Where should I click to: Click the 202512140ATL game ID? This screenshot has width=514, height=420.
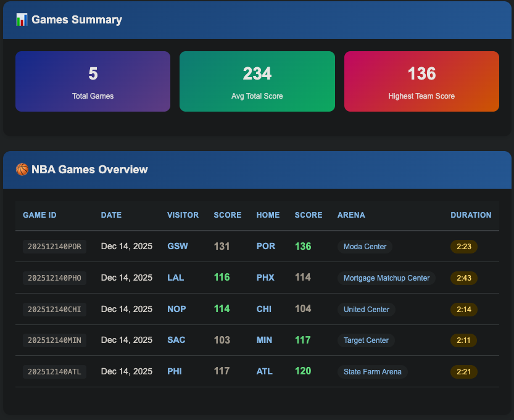click(x=54, y=371)
